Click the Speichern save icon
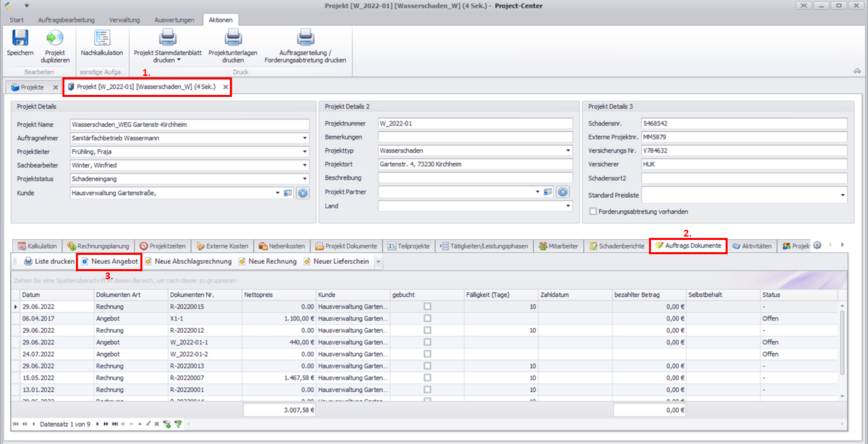 pos(20,39)
